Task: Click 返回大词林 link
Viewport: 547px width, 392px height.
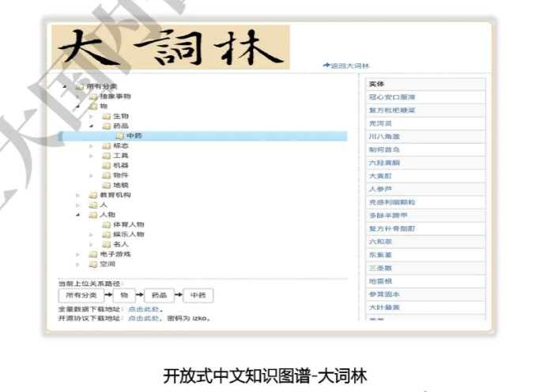Action: (x=349, y=66)
